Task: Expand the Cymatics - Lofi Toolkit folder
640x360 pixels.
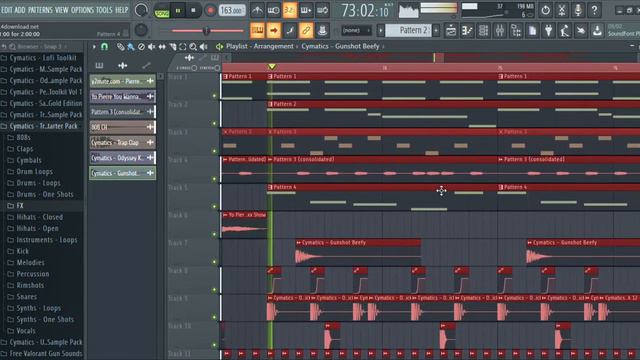Action: (42, 58)
